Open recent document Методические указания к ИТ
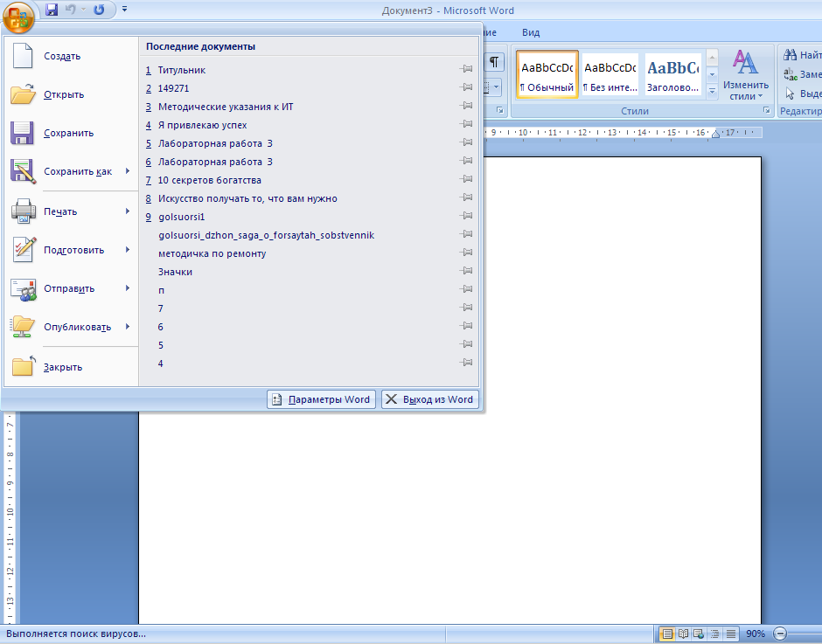This screenshot has height=644, width=822. tap(226, 107)
